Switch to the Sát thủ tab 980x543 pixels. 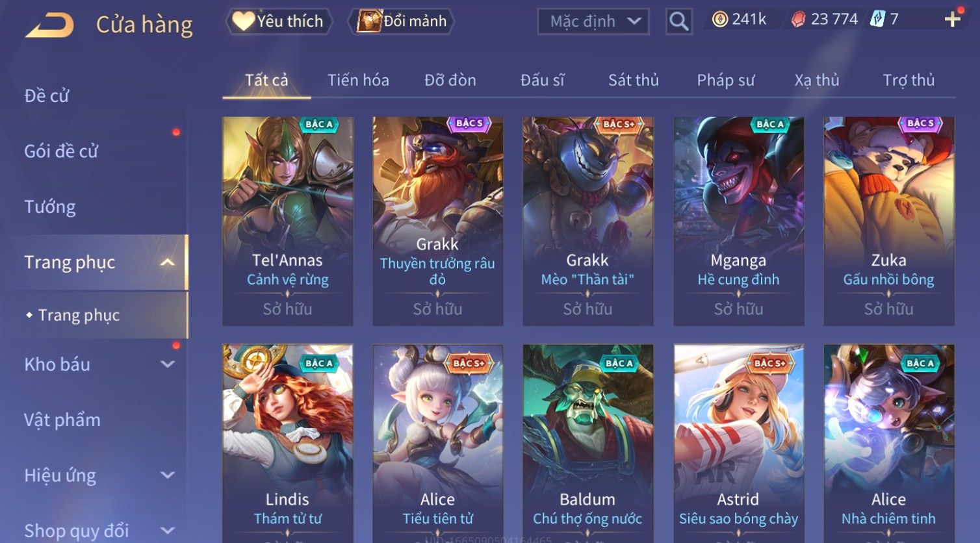pos(634,80)
